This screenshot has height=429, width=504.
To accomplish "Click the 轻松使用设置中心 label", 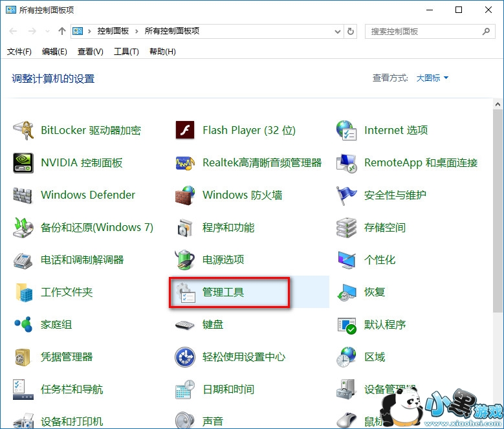I will coord(244,357).
